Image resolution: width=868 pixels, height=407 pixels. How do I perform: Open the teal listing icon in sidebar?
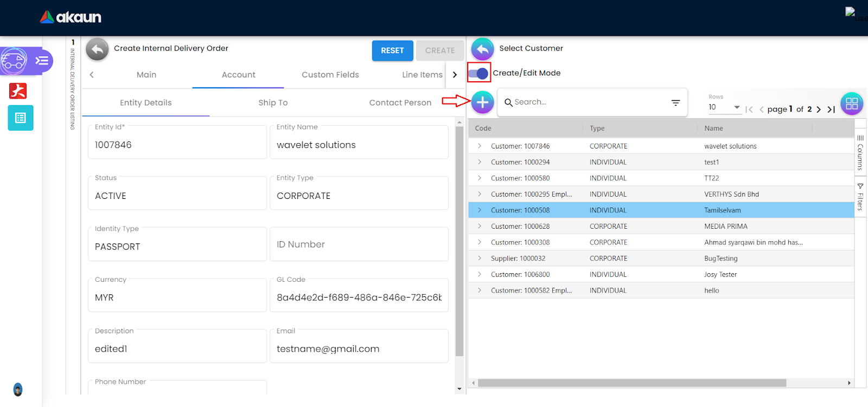[21, 118]
